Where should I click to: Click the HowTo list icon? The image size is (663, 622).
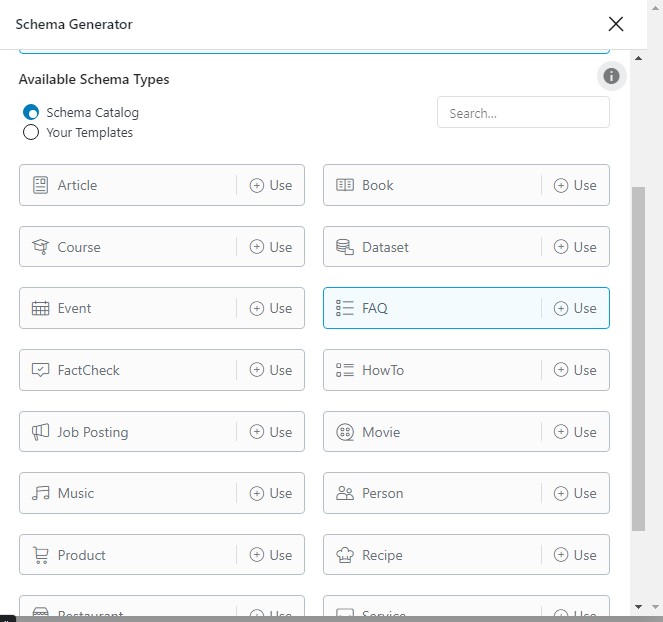coord(345,370)
